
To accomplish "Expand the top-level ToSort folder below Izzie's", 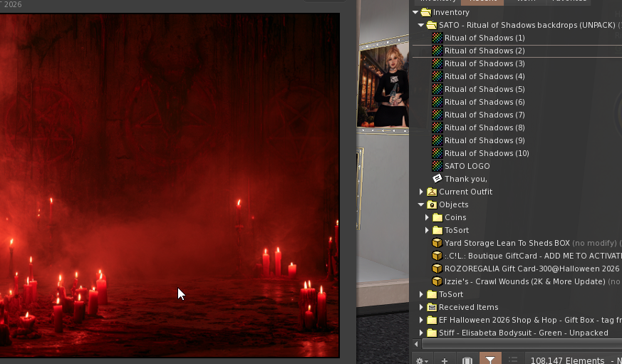I will pos(421,295).
